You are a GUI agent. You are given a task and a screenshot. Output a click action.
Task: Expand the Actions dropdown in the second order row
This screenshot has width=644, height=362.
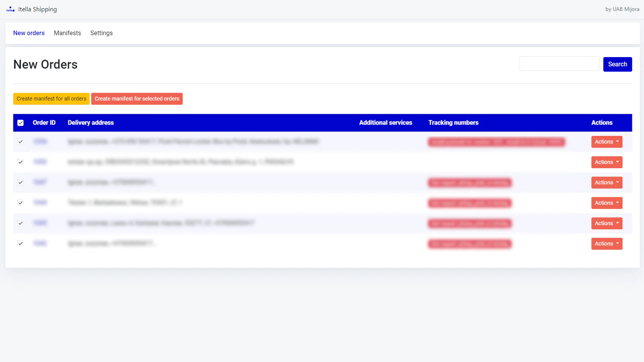pyautogui.click(x=607, y=162)
